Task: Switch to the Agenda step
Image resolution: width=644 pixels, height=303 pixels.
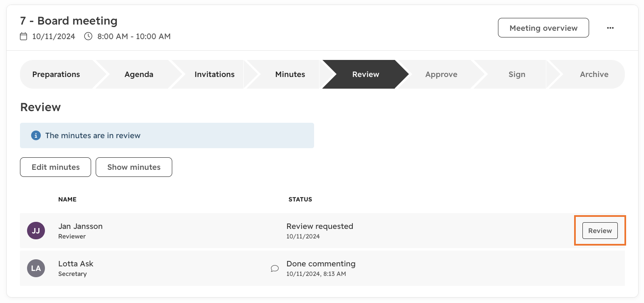Action: coord(139,75)
